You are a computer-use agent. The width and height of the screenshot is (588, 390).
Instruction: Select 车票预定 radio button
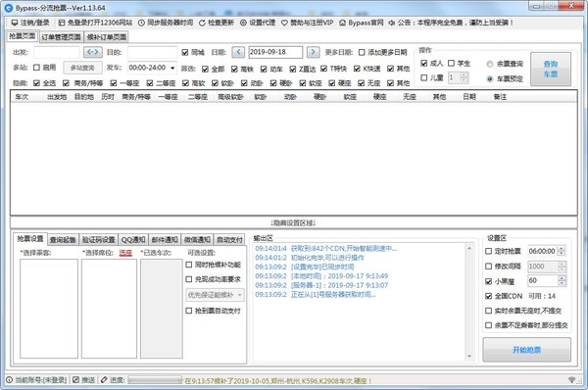click(489, 78)
